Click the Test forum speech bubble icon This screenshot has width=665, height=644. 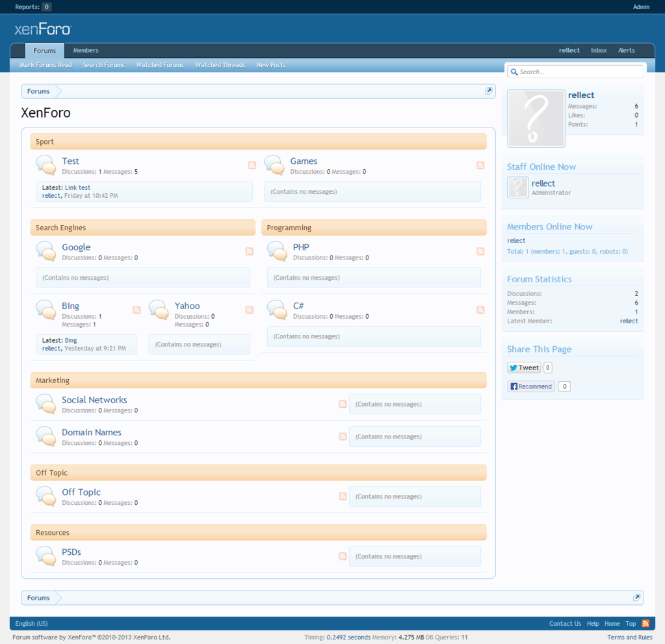click(46, 165)
